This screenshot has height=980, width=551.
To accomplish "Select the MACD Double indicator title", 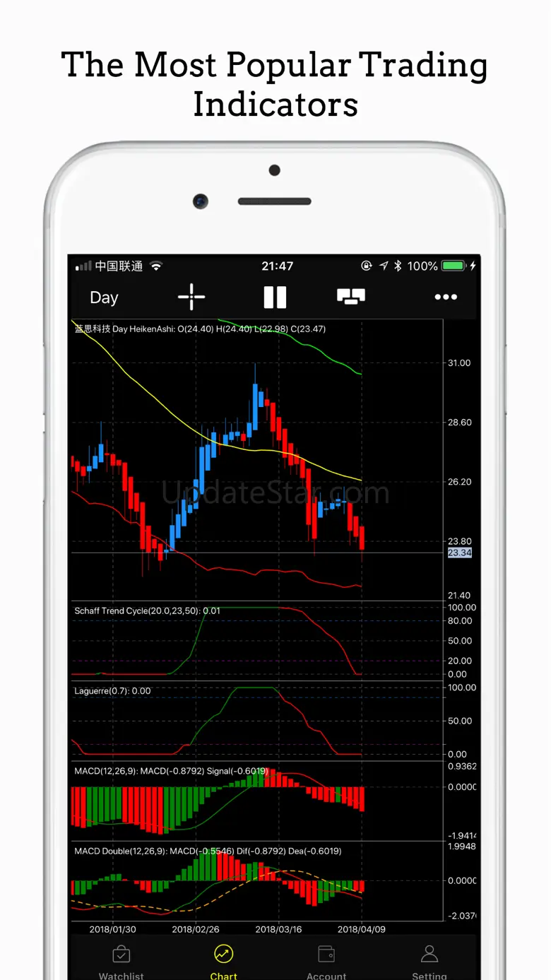I will pos(208,851).
